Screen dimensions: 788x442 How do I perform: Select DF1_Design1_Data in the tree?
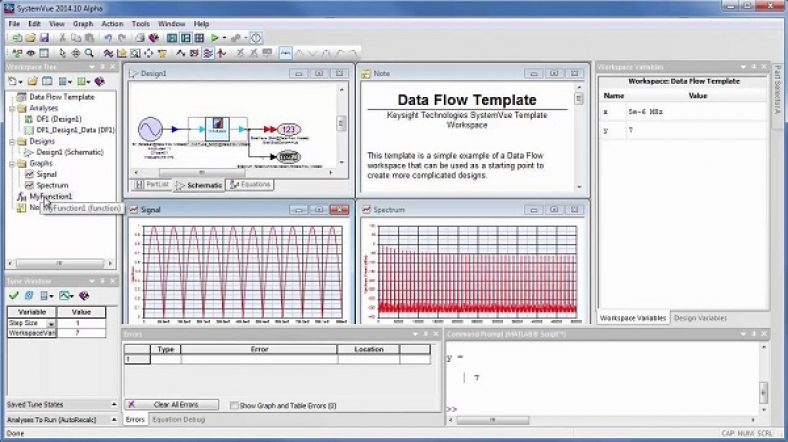(x=75, y=130)
